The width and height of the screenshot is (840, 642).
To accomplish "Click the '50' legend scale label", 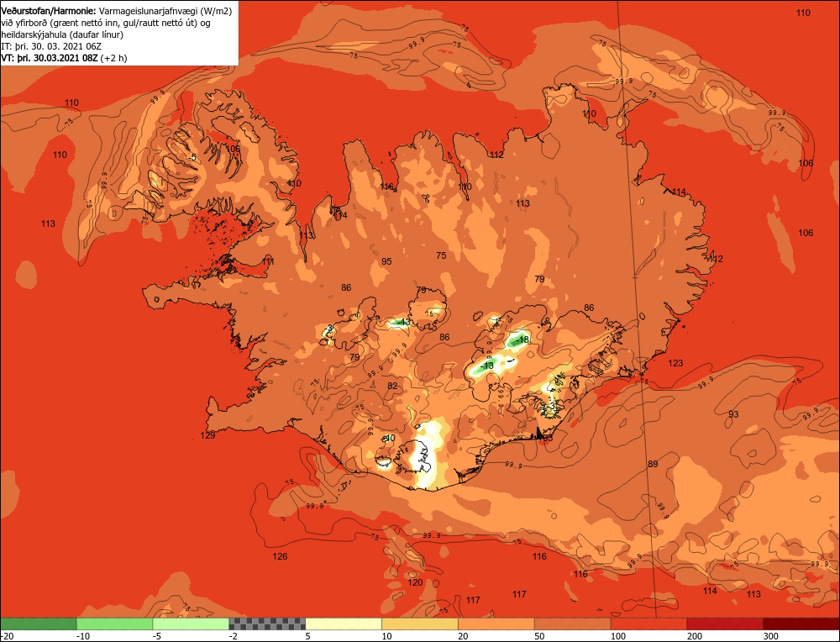I will point(539,636).
